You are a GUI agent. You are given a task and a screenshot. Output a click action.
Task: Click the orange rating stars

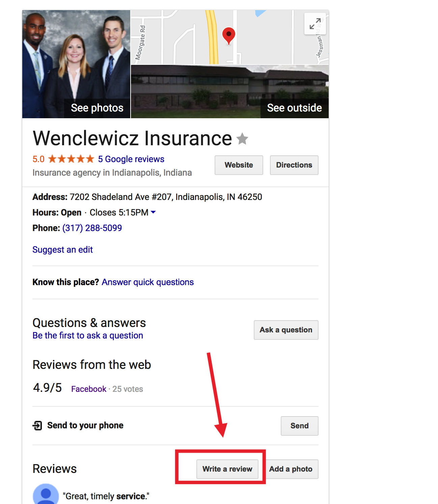click(x=71, y=159)
